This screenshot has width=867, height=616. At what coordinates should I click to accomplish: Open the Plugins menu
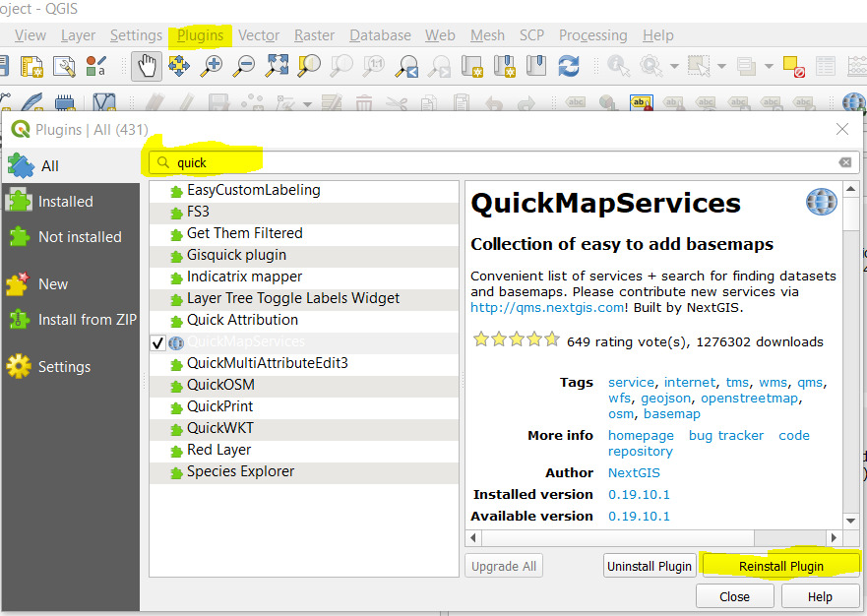click(200, 35)
